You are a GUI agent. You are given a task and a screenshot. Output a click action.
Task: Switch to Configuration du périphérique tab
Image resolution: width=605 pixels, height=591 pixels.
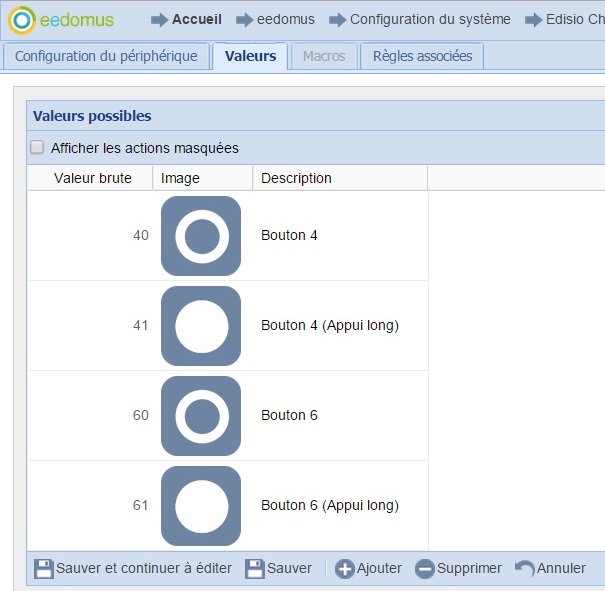pos(106,56)
